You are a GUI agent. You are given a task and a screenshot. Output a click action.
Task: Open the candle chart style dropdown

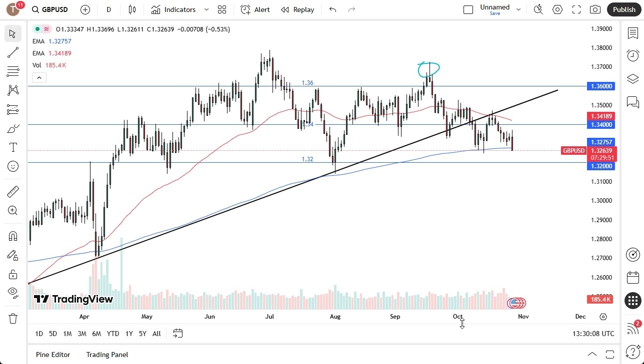click(131, 9)
